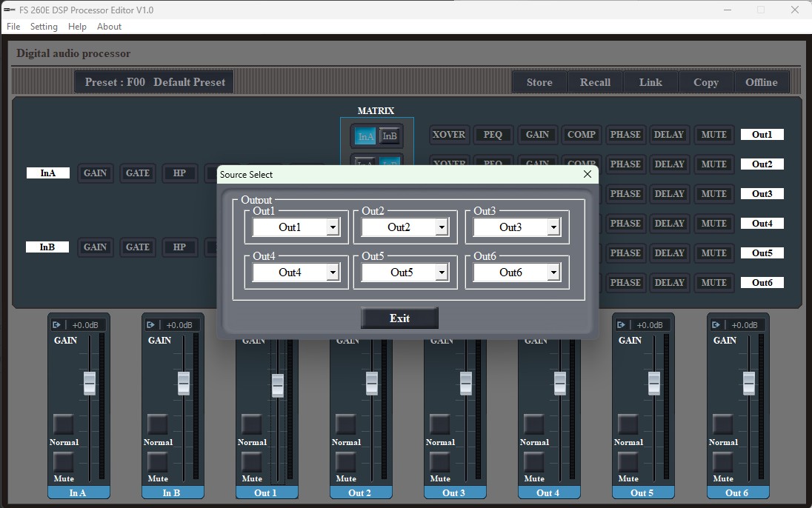Click the Recall preset button
Viewport: 812px width, 508px height.
coord(595,82)
